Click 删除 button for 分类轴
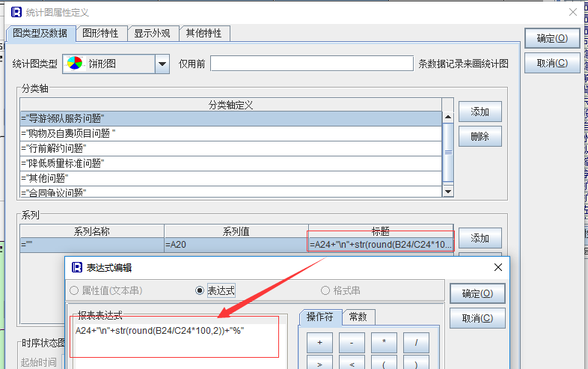This screenshot has width=588, height=369. 480,136
